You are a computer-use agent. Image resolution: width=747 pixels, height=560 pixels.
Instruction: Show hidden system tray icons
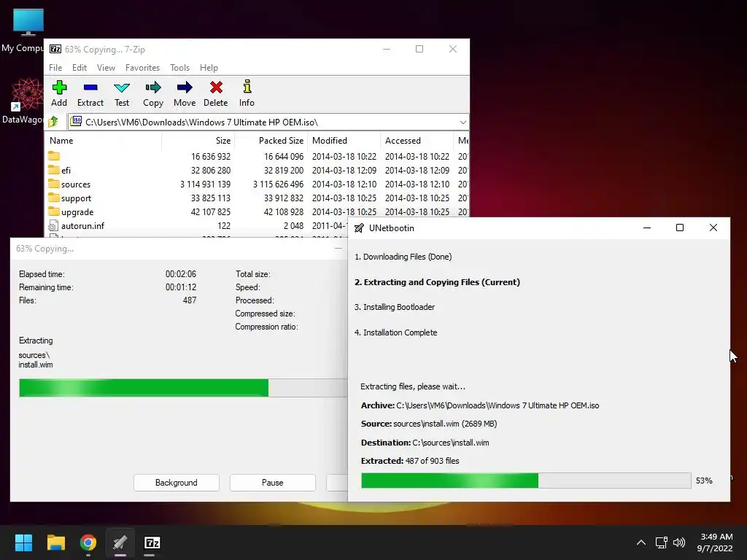[641, 542]
